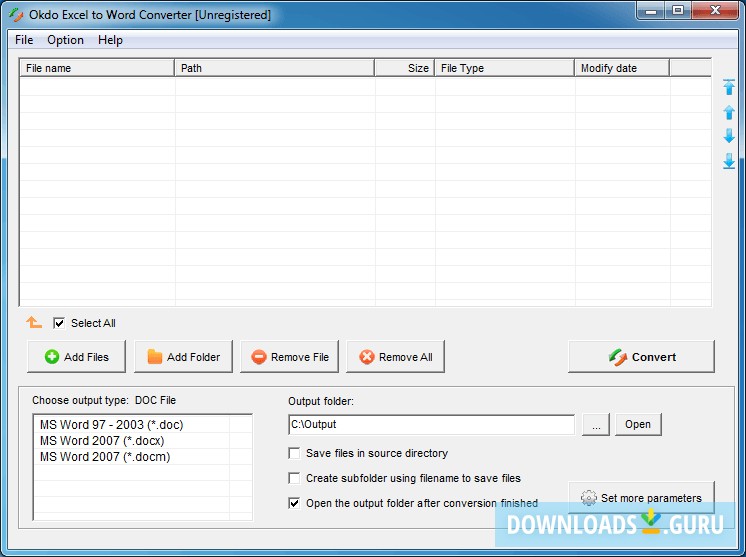Click the orange up-level arrow icon near Select All
The width and height of the screenshot is (746, 557).
[34, 322]
